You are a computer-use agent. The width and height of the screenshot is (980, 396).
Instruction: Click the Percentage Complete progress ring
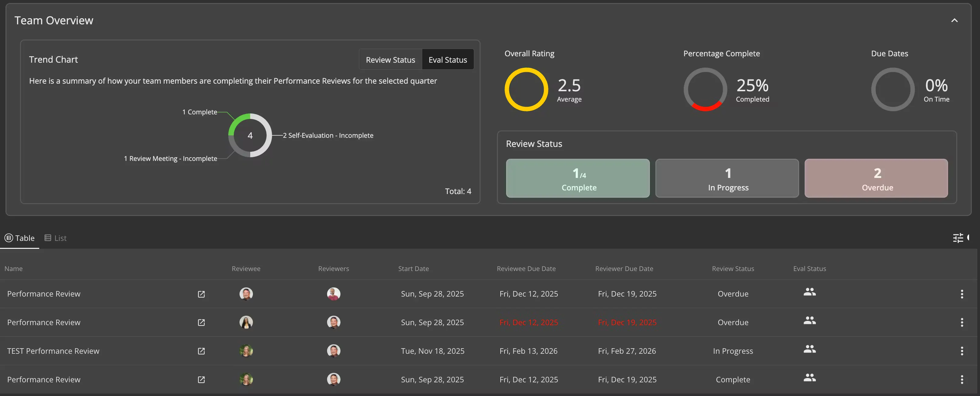point(705,89)
